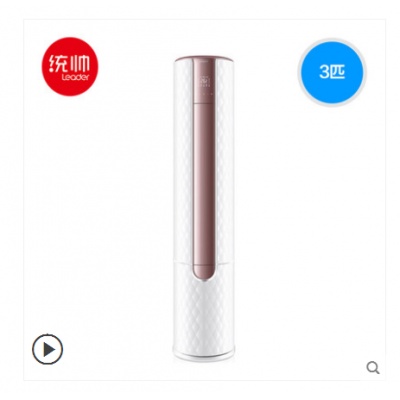Click the triangle inside the play circle
400x400 pixels.
tap(49, 349)
